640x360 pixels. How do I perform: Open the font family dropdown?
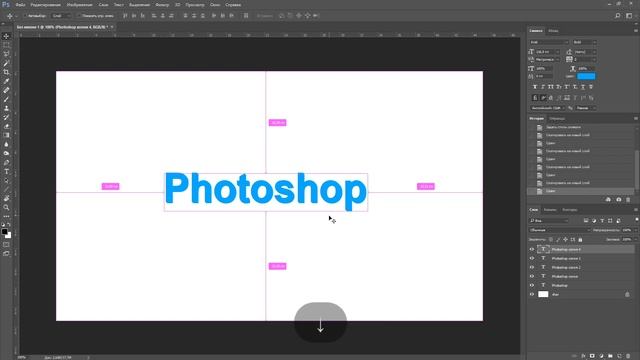coord(549,42)
